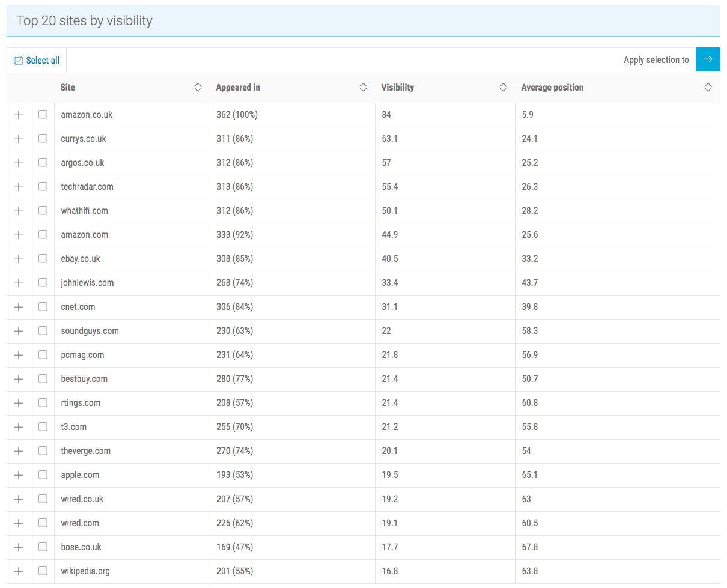727x588 pixels.
Task: Expand the wired.co.uk row details
Action: (x=19, y=499)
